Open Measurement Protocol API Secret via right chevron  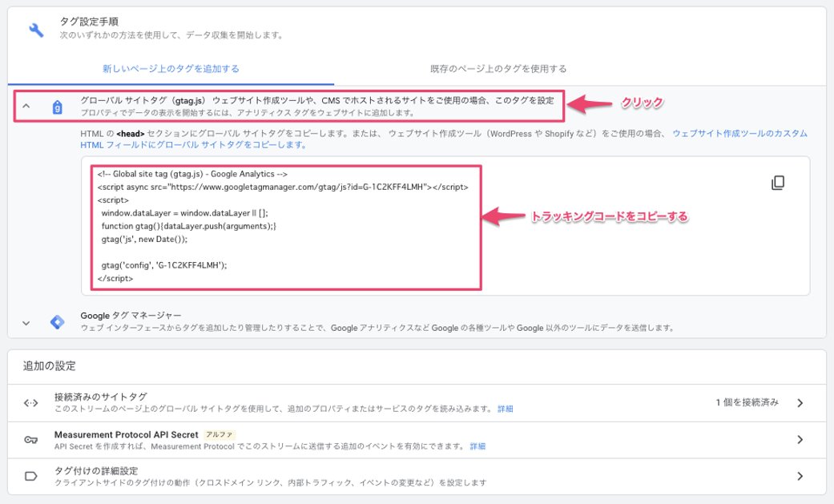point(800,440)
